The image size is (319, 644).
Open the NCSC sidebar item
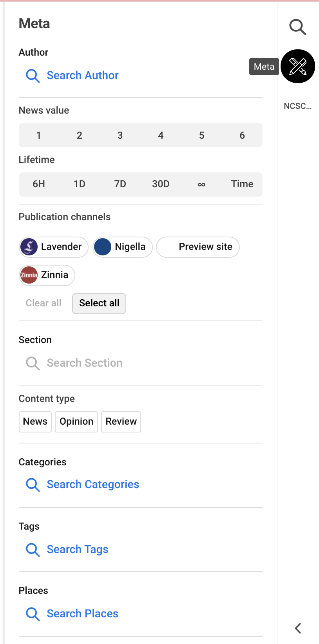[298, 106]
